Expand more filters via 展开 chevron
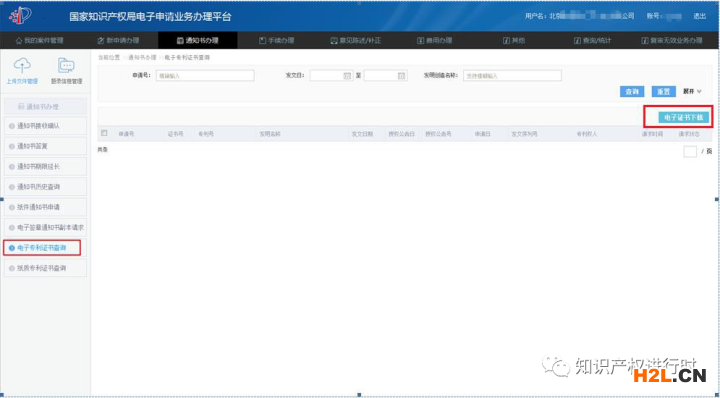Viewport: 720px width, 398px height. [x=692, y=91]
